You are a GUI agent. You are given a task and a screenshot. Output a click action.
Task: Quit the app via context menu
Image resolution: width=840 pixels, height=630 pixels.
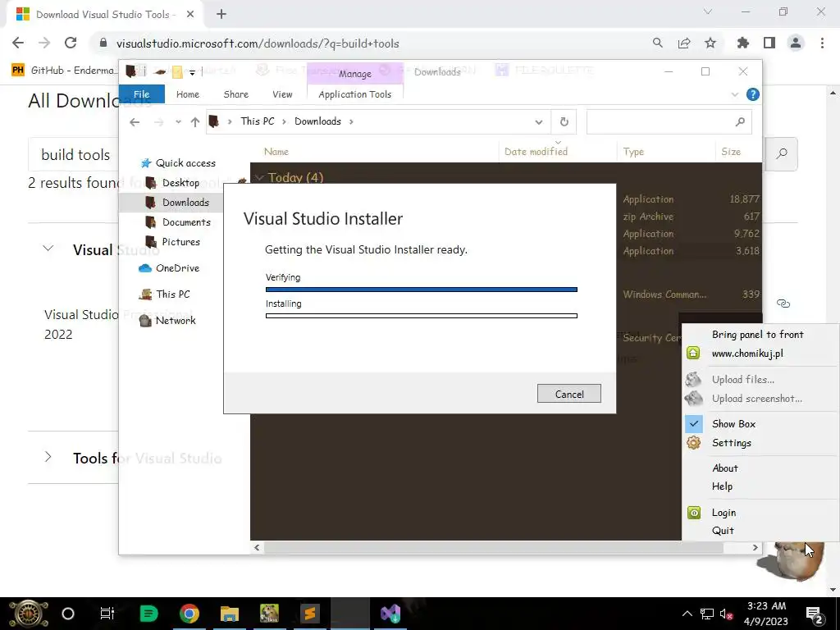pyautogui.click(x=723, y=531)
